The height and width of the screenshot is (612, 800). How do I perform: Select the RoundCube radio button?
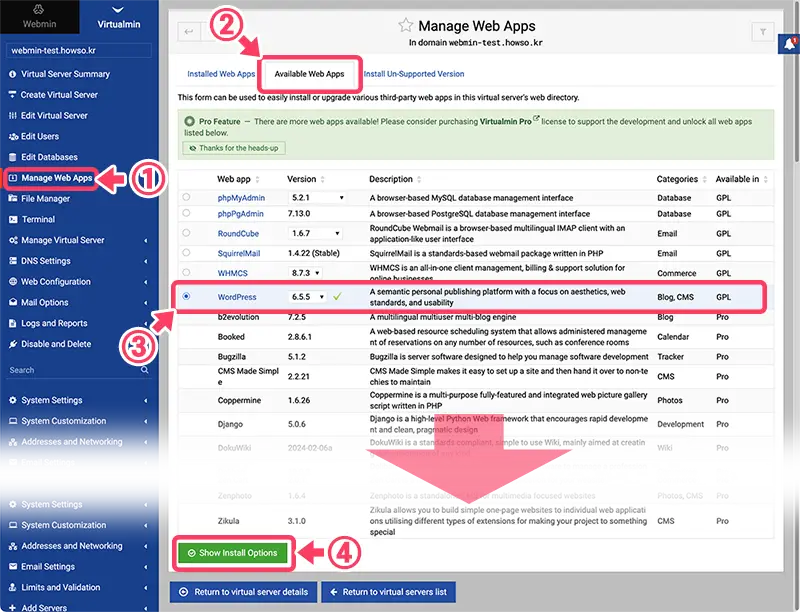[x=186, y=233]
